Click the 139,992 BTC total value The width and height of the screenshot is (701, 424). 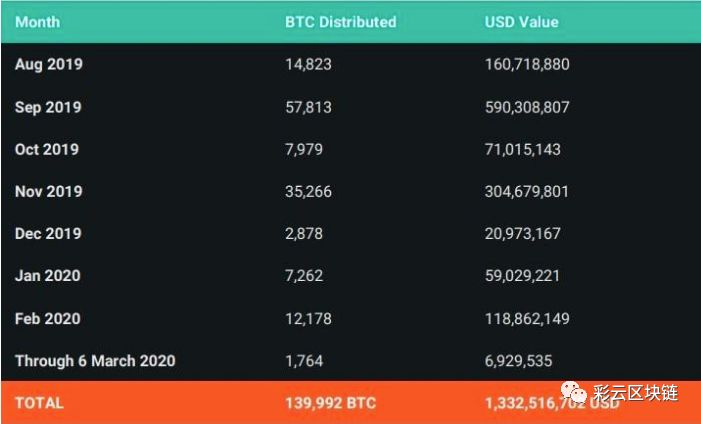[331, 403]
